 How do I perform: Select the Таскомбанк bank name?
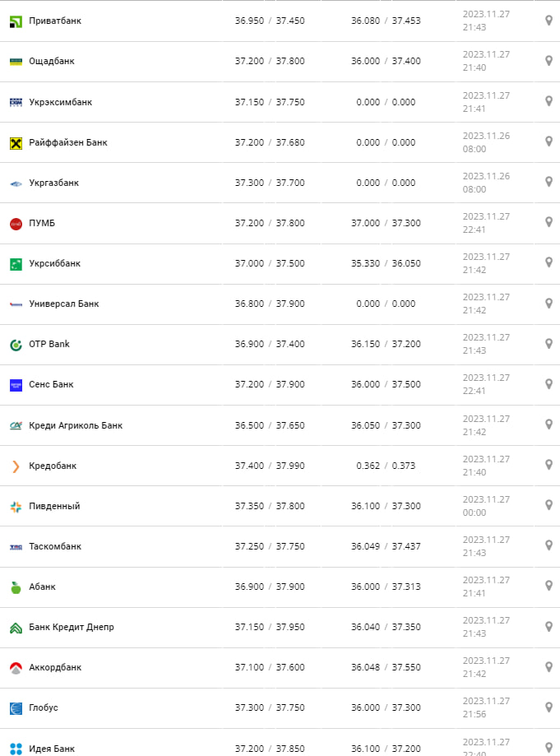(x=55, y=546)
